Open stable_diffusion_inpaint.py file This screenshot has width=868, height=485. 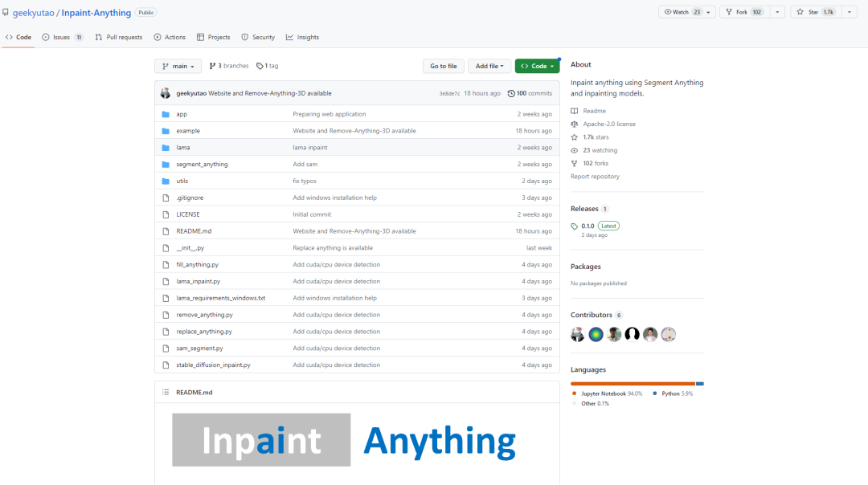213,365
